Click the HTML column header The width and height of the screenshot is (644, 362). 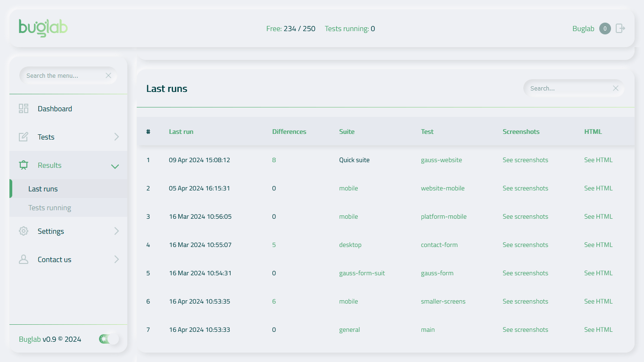(x=593, y=132)
